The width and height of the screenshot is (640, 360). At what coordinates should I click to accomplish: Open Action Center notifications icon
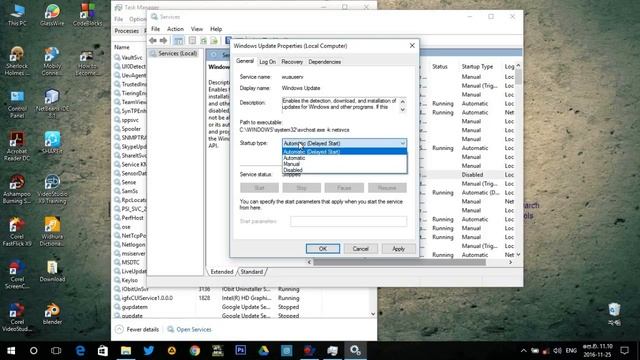point(624,351)
